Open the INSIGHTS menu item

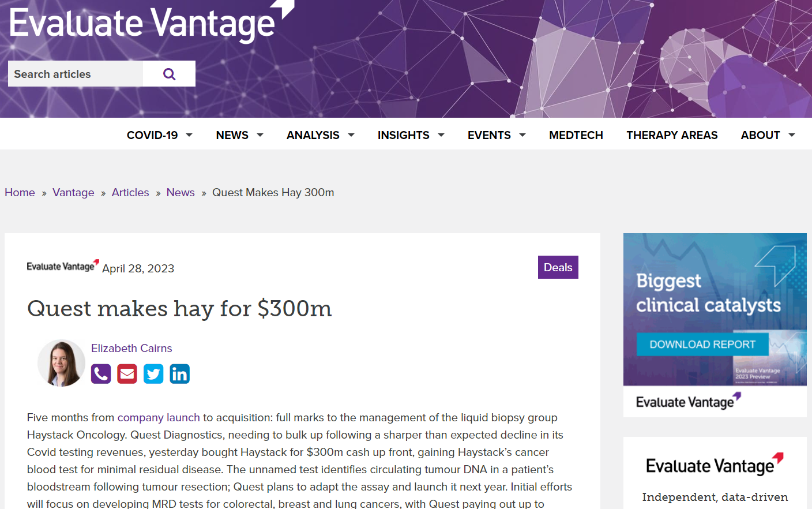(403, 135)
